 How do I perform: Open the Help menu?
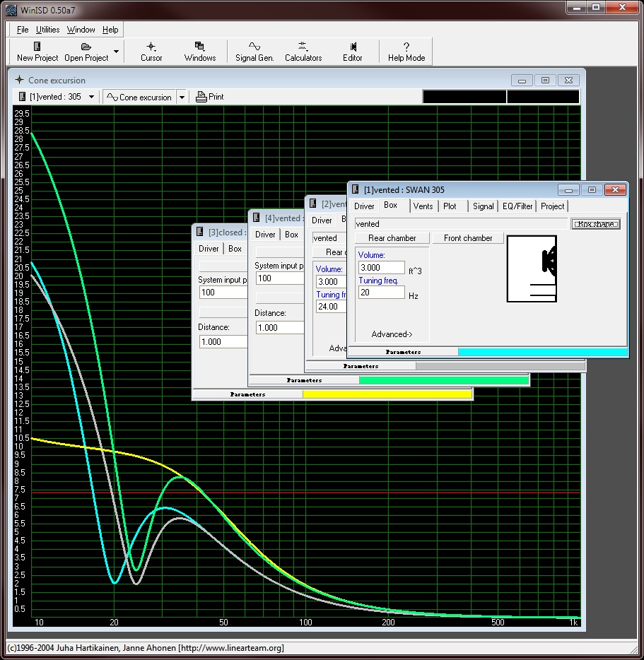click(110, 30)
